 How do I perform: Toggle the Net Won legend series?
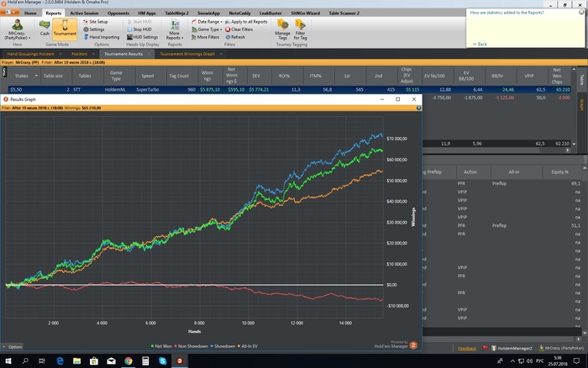161,346
